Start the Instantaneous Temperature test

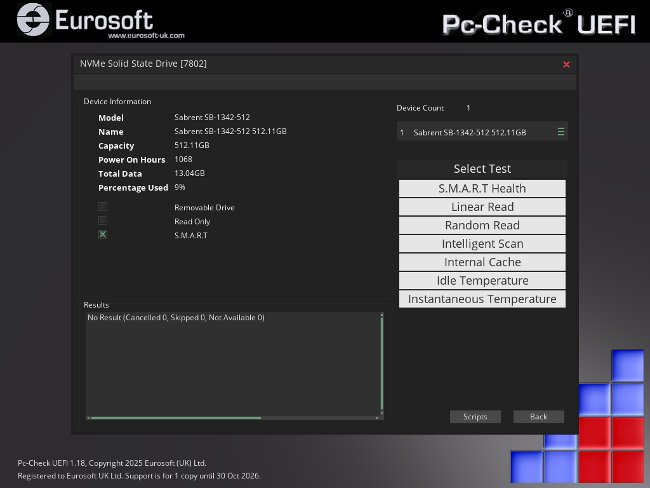click(x=482, y=299)
